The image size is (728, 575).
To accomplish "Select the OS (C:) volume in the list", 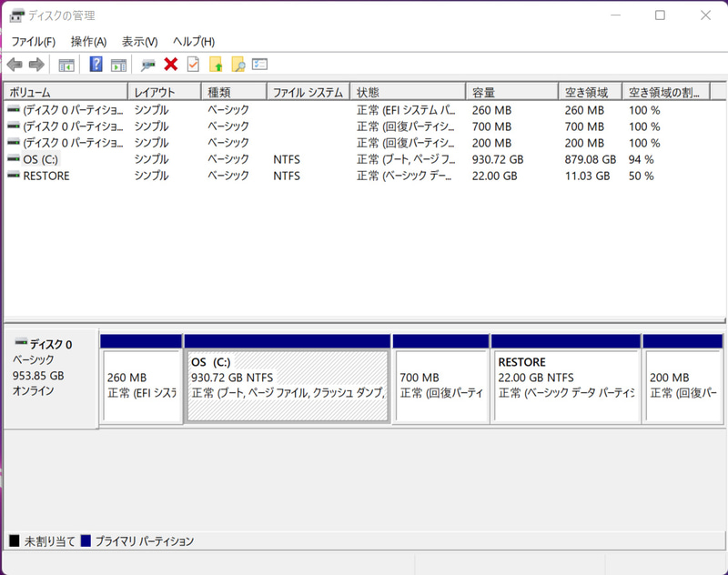I will point(55,159).
